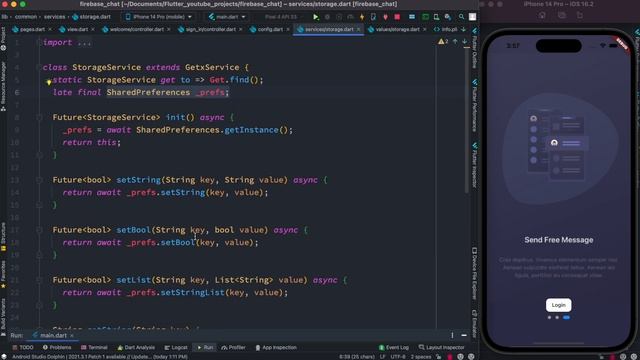Click the Simulator screenshot icon
Screen dimensions: 640x360
click(562, 16)
